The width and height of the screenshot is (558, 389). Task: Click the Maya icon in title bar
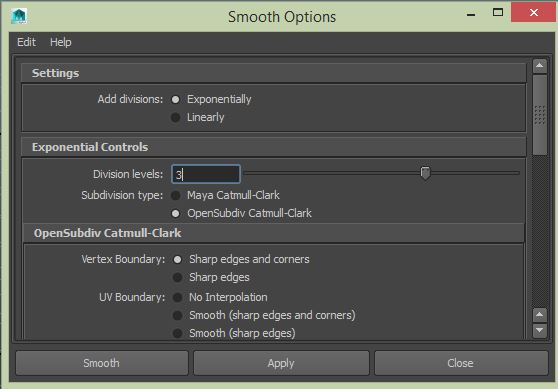click(x=19, y=16)
